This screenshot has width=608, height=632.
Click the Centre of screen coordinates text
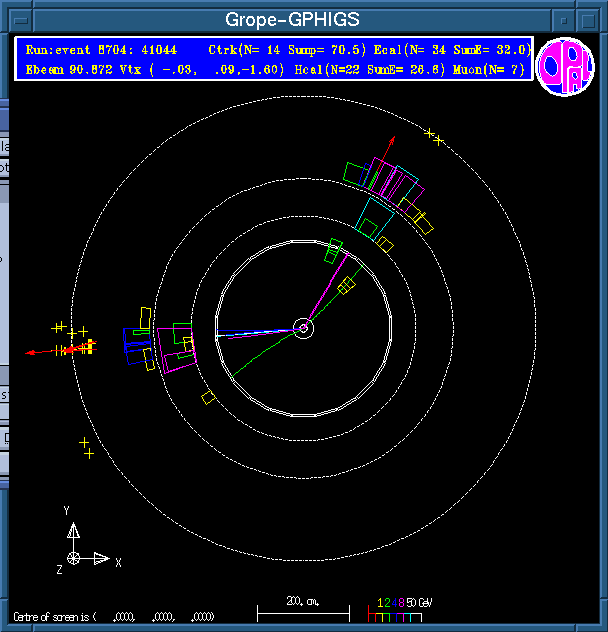pyautogui.click(x=115, y=616)
